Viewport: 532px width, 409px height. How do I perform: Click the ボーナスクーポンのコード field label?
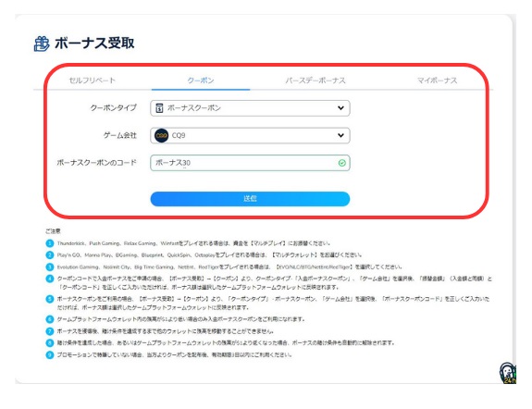(x=97, y=163)
